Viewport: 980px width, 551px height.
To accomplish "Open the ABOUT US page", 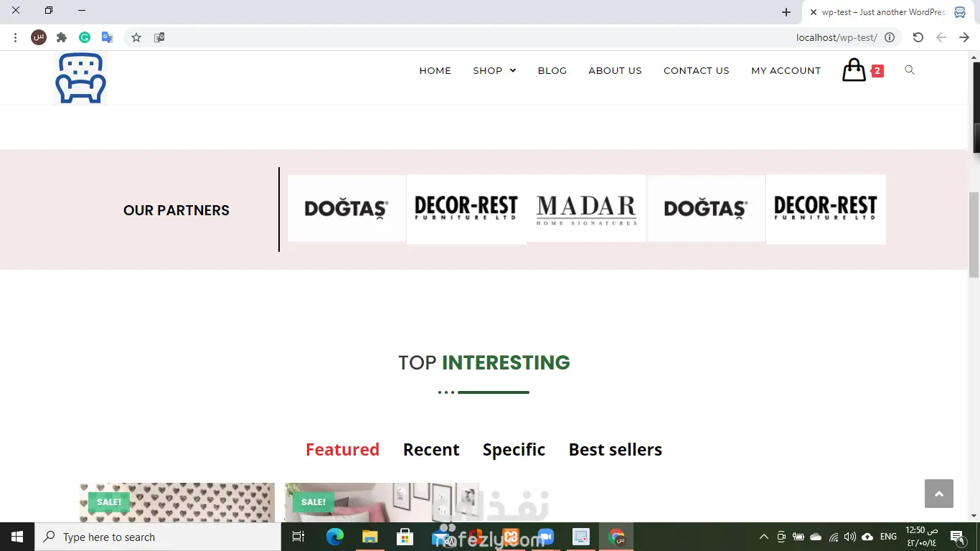I will click(x=615, y=70).
